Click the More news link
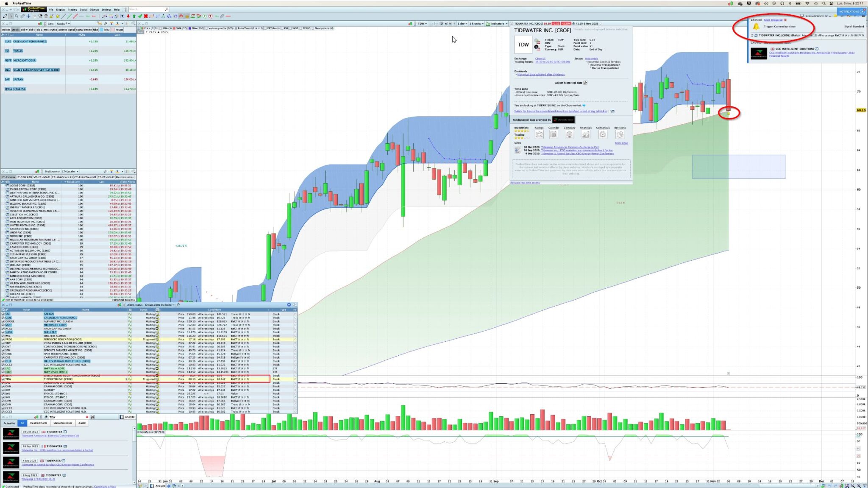868x488 pixels. pyautogui.click(x=621, y=143)
